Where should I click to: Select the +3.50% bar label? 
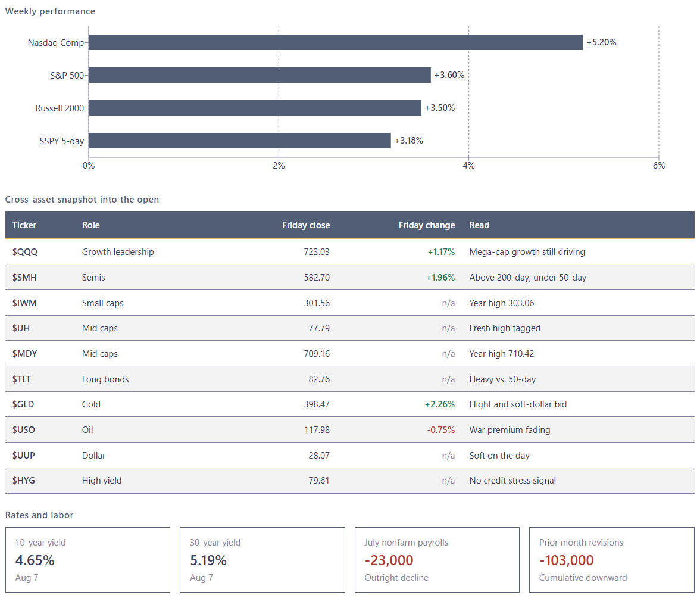tap(440, 108)
